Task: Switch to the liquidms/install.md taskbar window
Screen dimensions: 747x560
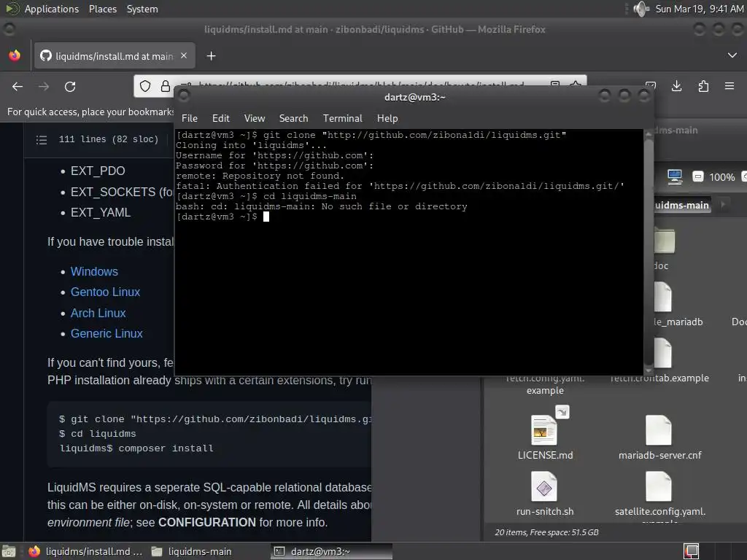Action: pos(86,551)
